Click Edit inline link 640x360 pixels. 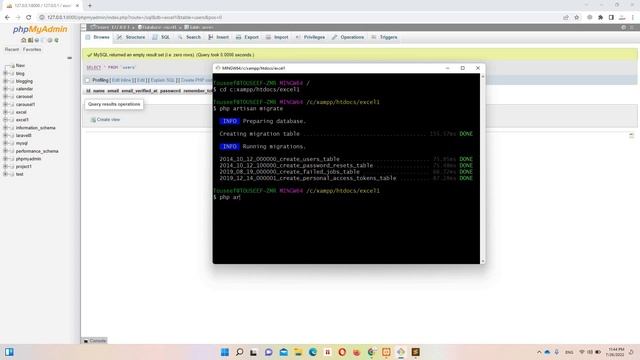[121, 80]
